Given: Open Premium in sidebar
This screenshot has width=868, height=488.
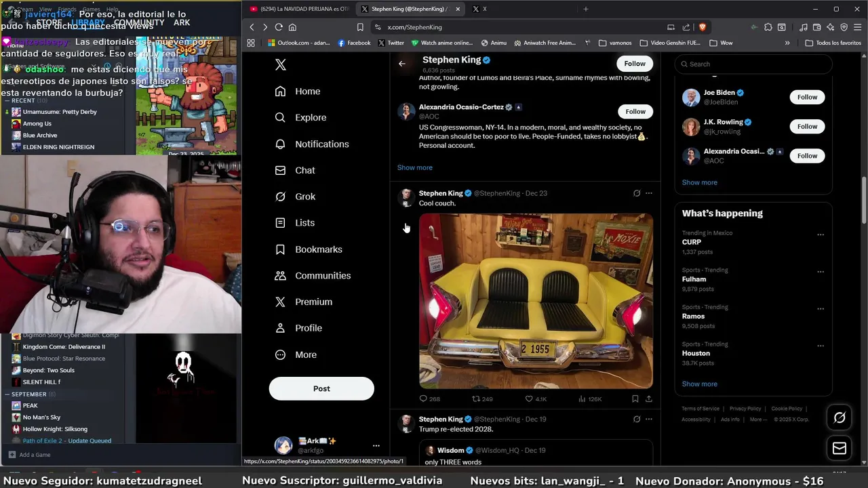Looking at the screenshot, I should point(303,302).
